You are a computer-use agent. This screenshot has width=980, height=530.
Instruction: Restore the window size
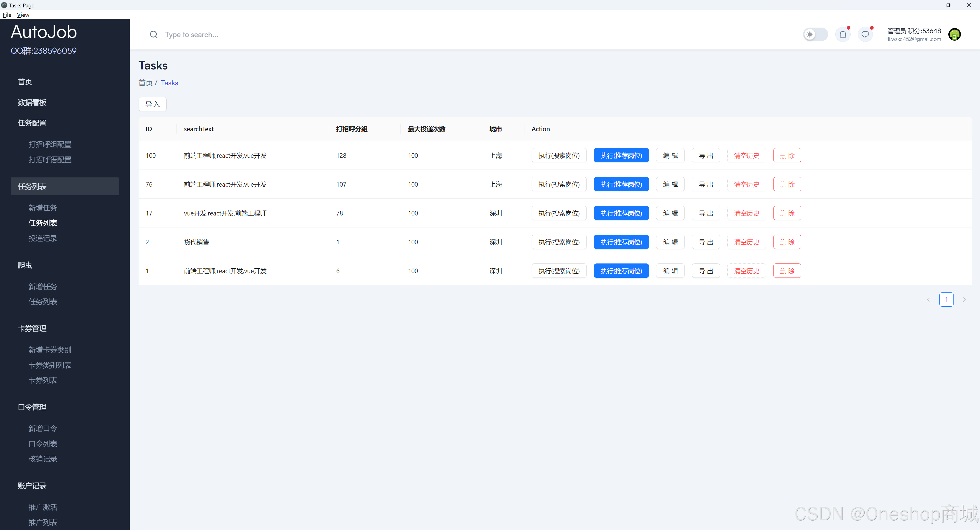948,5
